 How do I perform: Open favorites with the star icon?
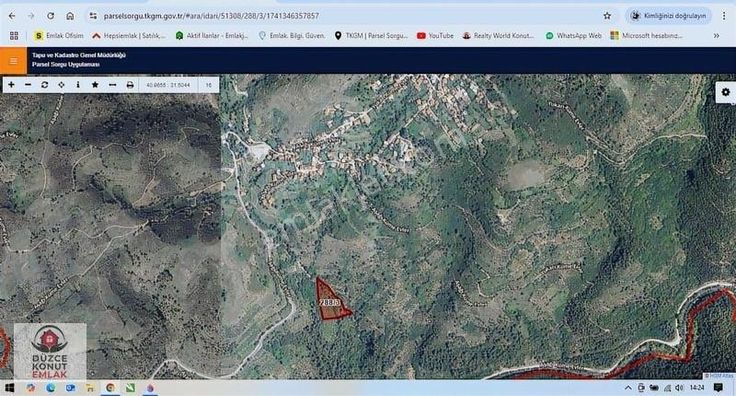pyautogui.click(x=95, y=85)
